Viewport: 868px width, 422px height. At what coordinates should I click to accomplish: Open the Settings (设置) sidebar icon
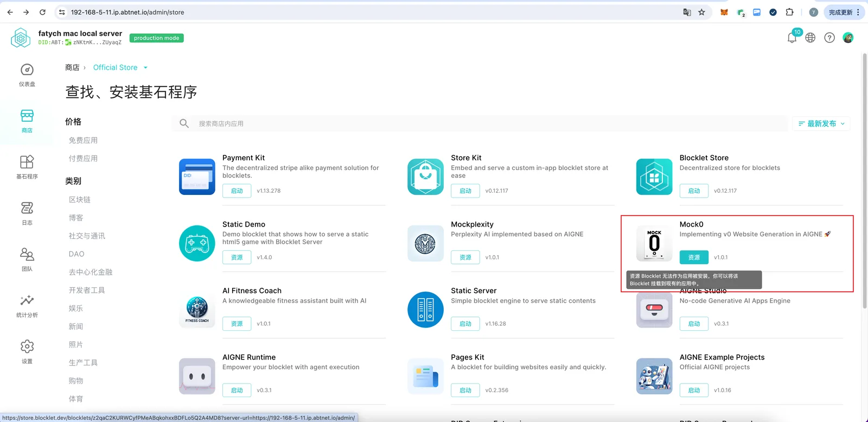27,347
